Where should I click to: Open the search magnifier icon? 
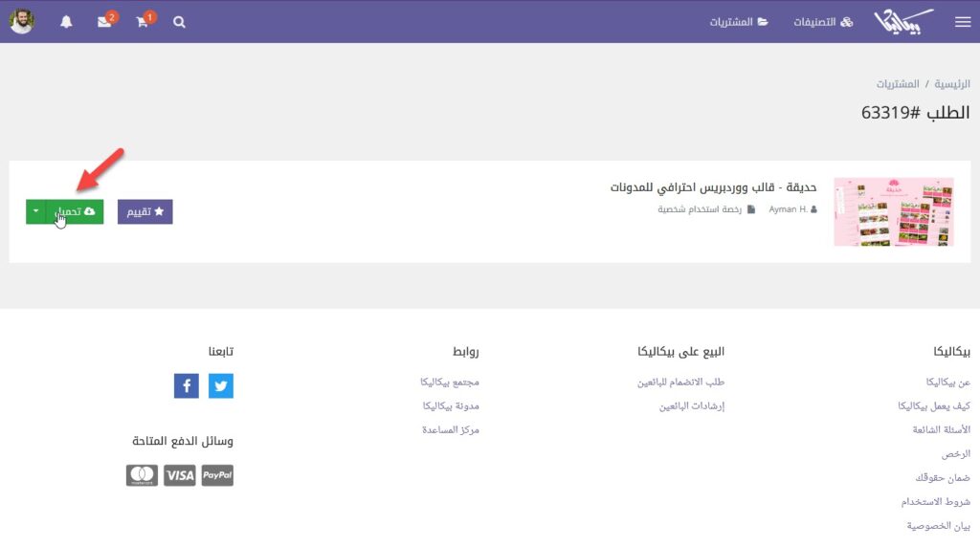179,22
